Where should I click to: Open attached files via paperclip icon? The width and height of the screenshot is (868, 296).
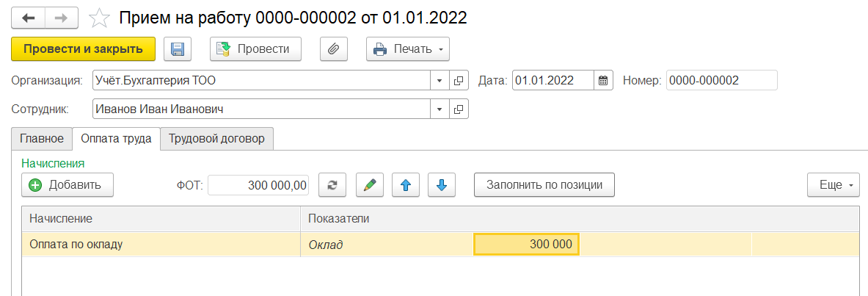pos(333,49)
